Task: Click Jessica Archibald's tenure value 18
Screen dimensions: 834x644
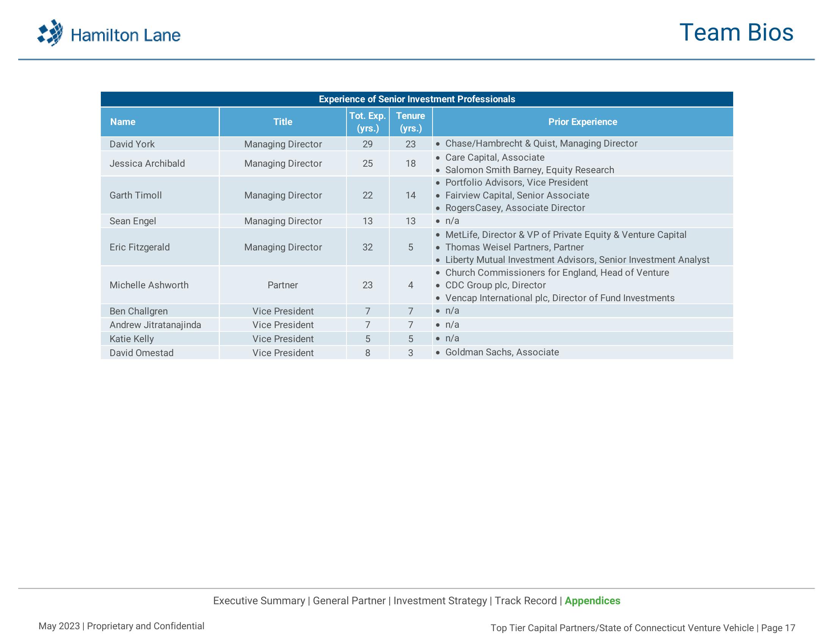Action: pyautogui.click(x=411, y=163)
